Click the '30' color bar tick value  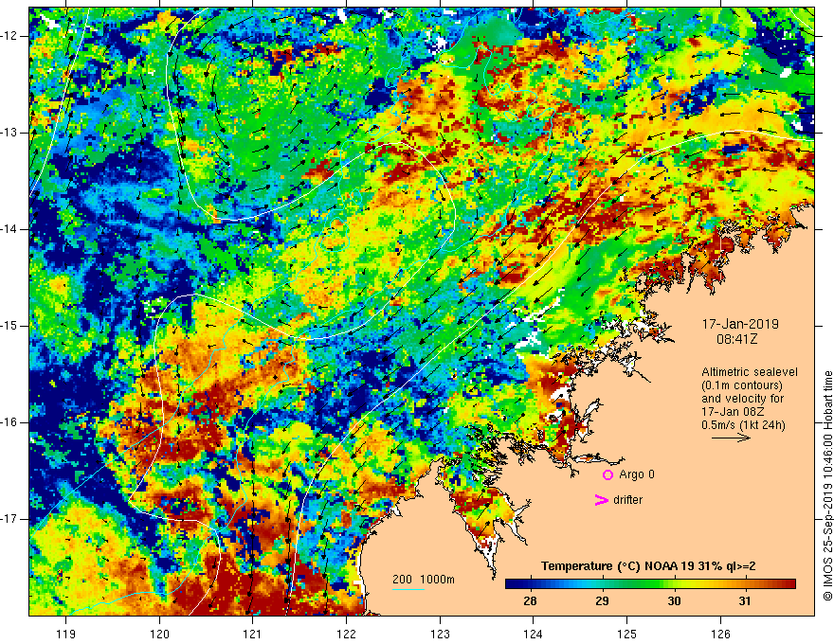coord(674,601)
